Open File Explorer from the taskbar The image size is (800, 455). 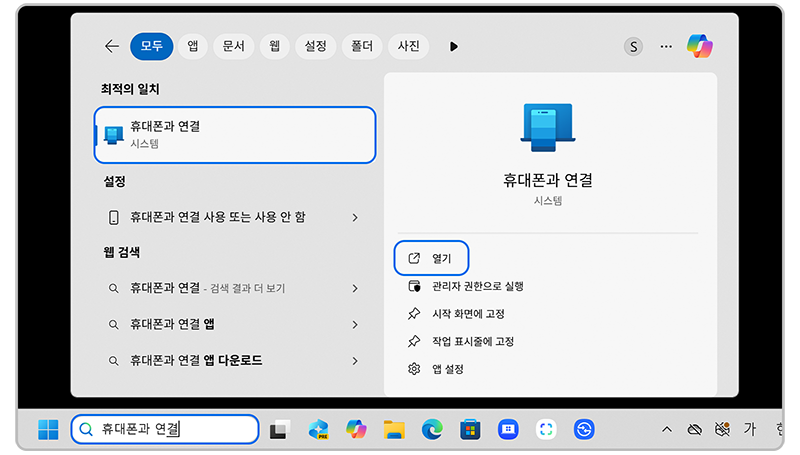point(394,429)
